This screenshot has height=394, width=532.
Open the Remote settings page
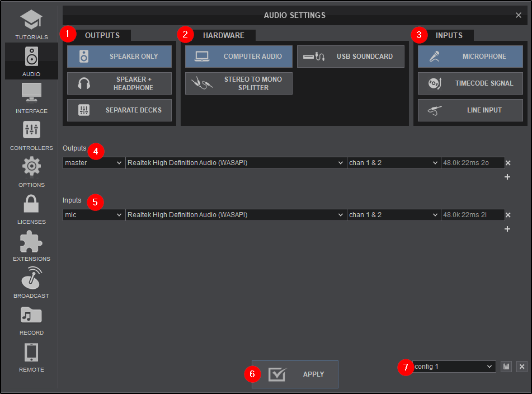point(31,357)
